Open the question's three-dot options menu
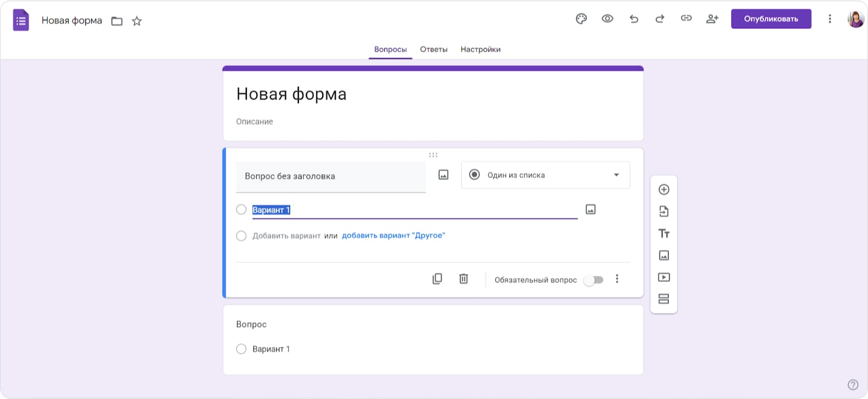This screenshot has height=399, width=868. pos(617,279)
